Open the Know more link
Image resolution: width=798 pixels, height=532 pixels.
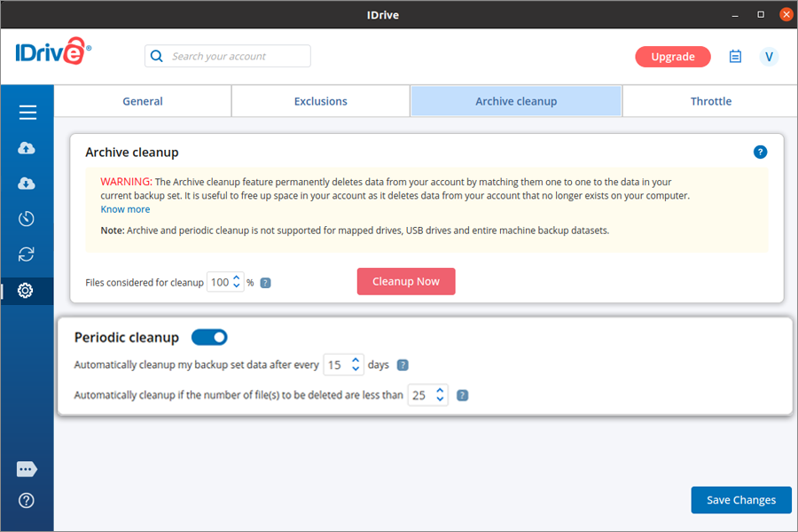coord(125,209)
